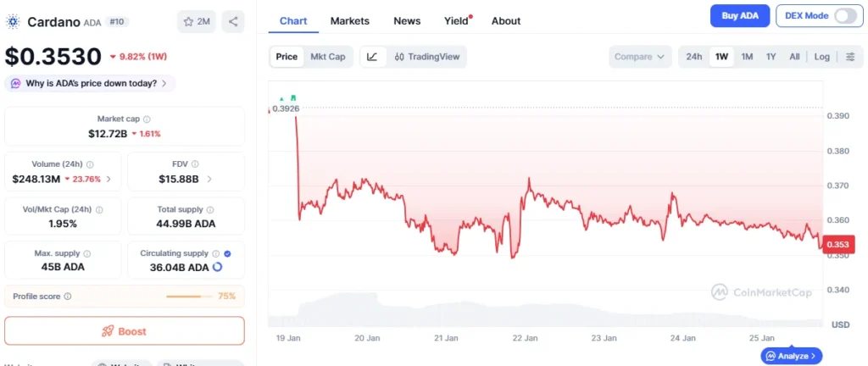Expand "Why is ADA's price down today?"
The height and width of the screenshot is (366, 868).
coord(91,83)
